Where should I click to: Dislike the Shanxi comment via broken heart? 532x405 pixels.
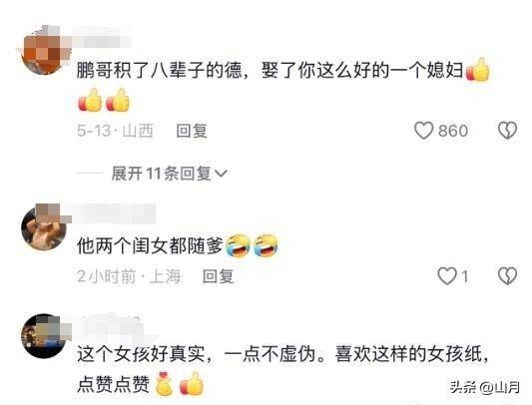tap(507, 131)
